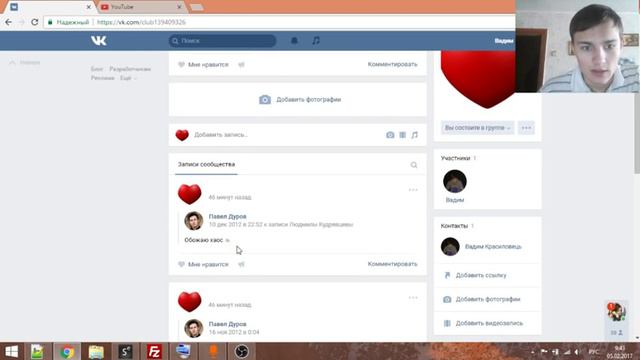Open notifications bell icon
Image resolution: width=640 pixels, height=360 pixels.
[x=294, y=40]
